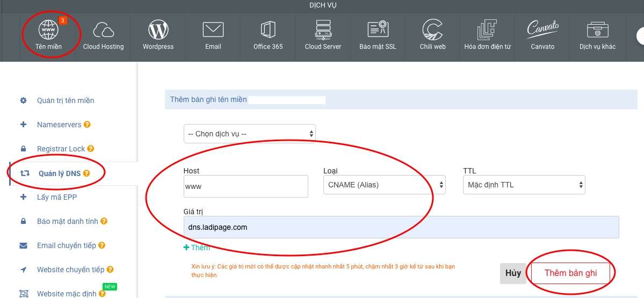Select the Wordpress logo icon
Viewport: 644px width, 298px height.
[158, 30]
